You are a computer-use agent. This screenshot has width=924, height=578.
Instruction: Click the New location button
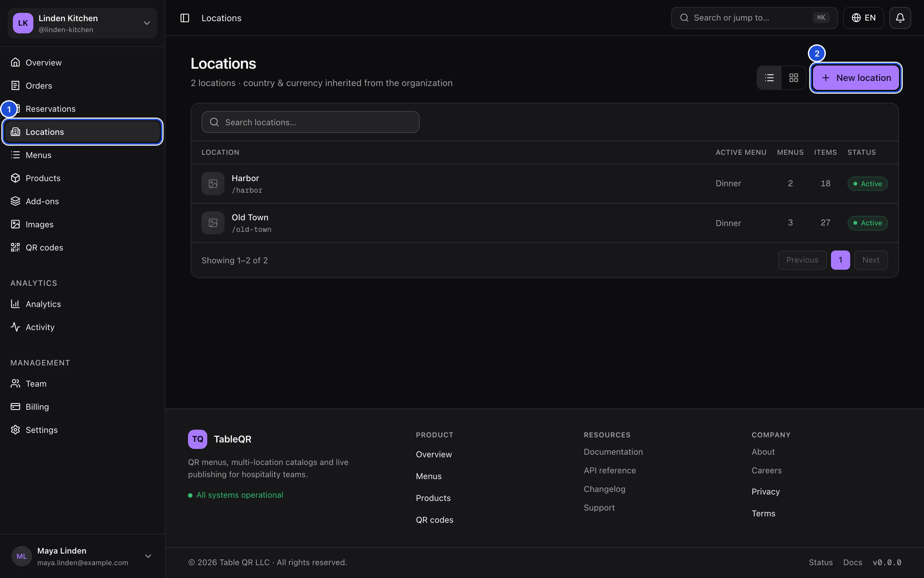tap(856, 78)
